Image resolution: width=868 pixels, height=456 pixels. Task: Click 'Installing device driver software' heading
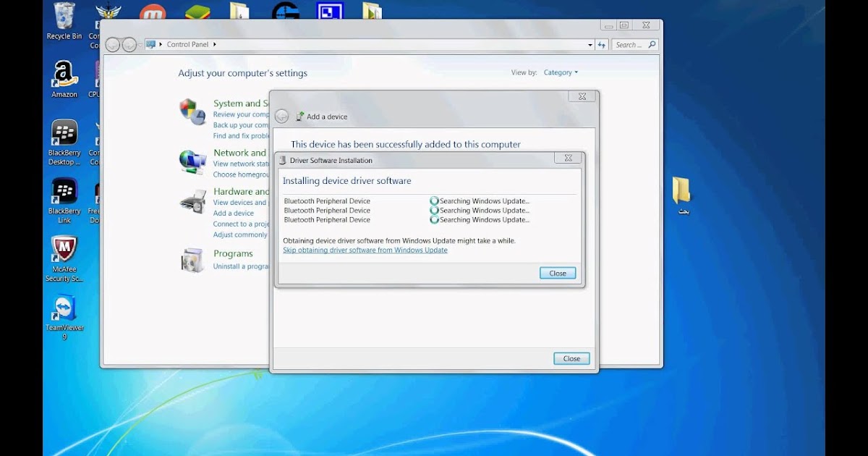[x=347, y=181]
